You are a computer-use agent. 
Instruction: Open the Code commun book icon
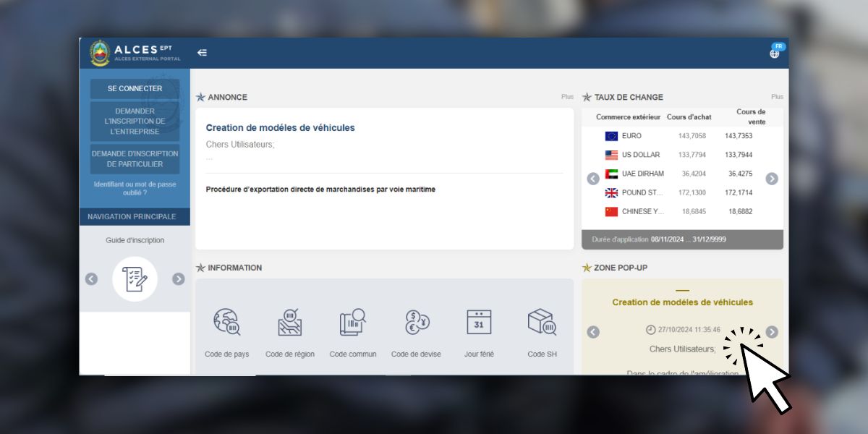pos(352,323)
